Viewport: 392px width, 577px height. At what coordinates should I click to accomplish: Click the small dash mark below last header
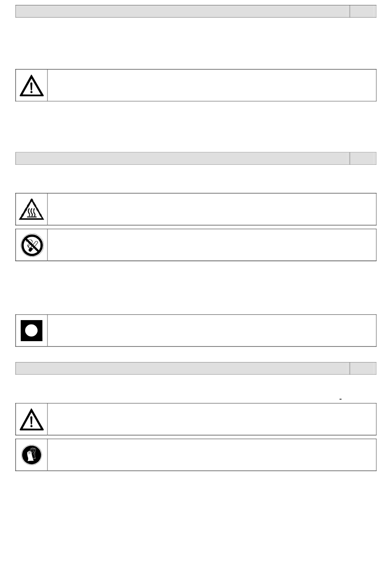(x=340, y=399)
